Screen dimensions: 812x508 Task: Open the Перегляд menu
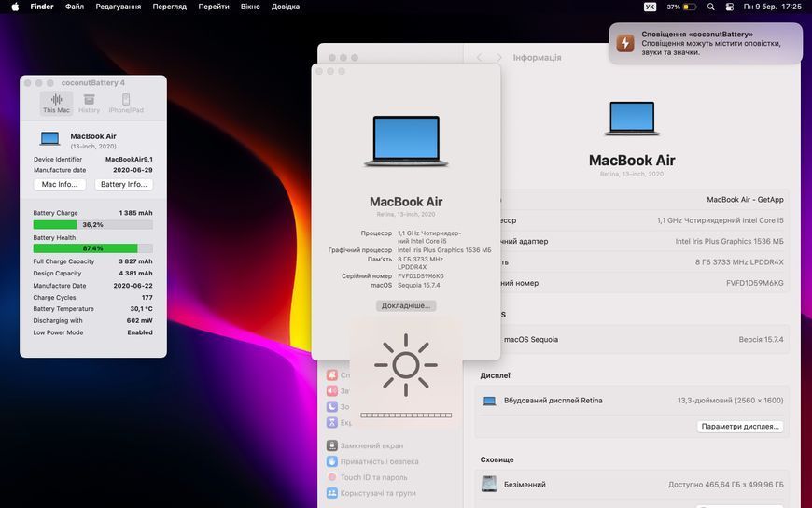(x=169, y=7)
